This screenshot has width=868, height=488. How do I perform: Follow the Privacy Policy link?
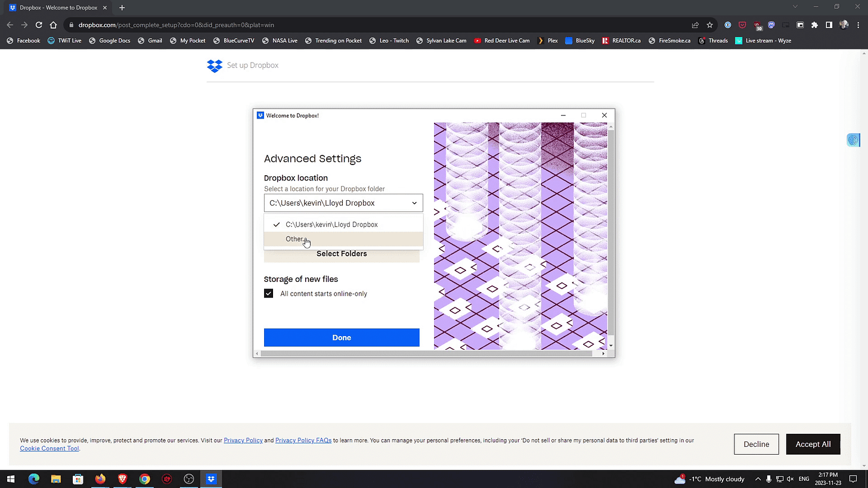click(243, 440)
